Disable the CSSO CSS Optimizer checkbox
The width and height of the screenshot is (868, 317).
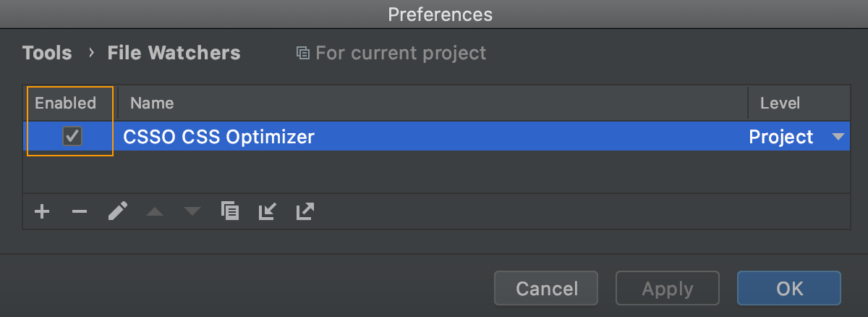[72, 136]
